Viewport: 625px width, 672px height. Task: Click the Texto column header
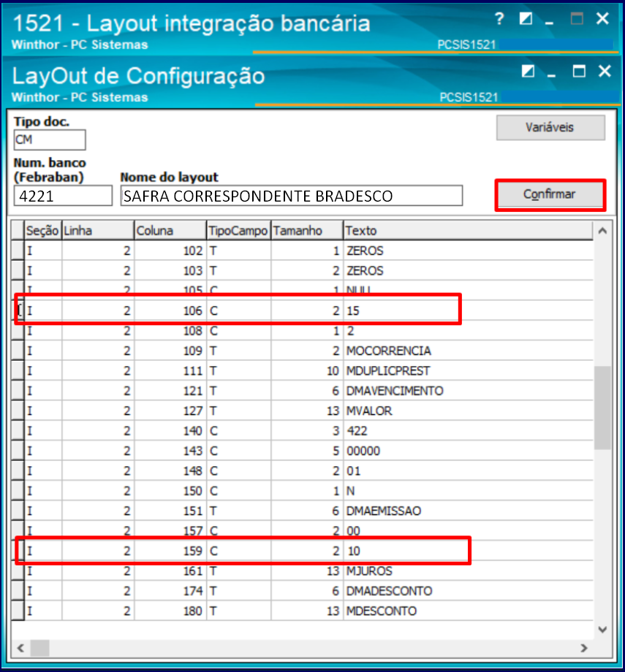click(x=469, y=231)
